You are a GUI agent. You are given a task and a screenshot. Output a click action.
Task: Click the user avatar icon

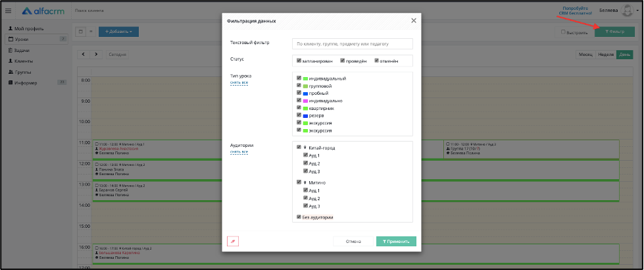[x=628, y=11]
